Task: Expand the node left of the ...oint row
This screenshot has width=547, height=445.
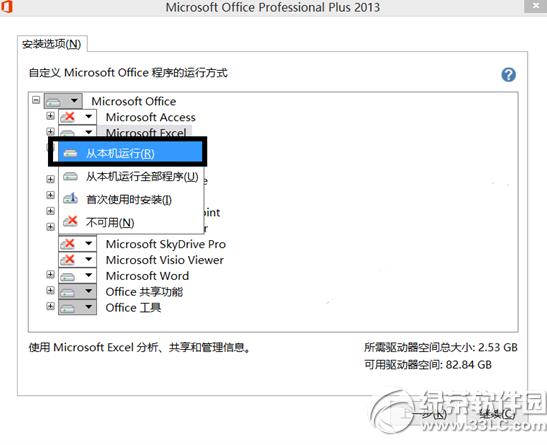Action: (50, 211)
